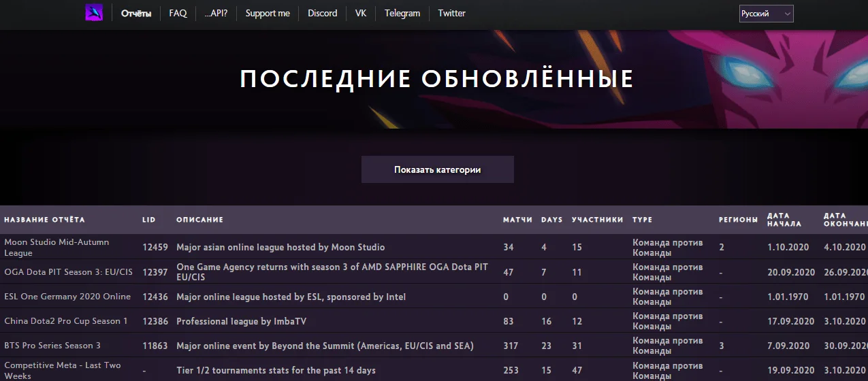868x381 pixels.
Task: Sort by Регионы column header
Action: pos(738,220)
